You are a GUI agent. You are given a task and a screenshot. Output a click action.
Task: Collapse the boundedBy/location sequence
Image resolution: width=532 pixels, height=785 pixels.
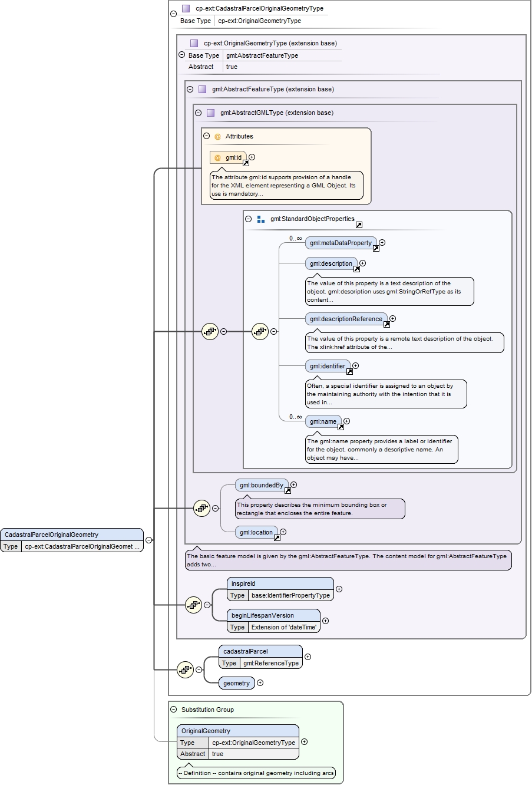coord(215,508)
